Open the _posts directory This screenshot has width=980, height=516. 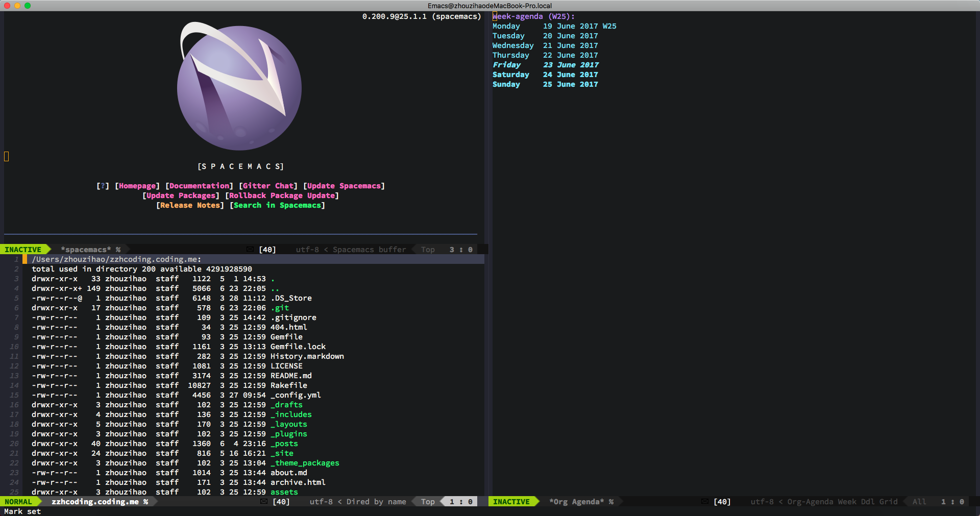pos(284,444)
